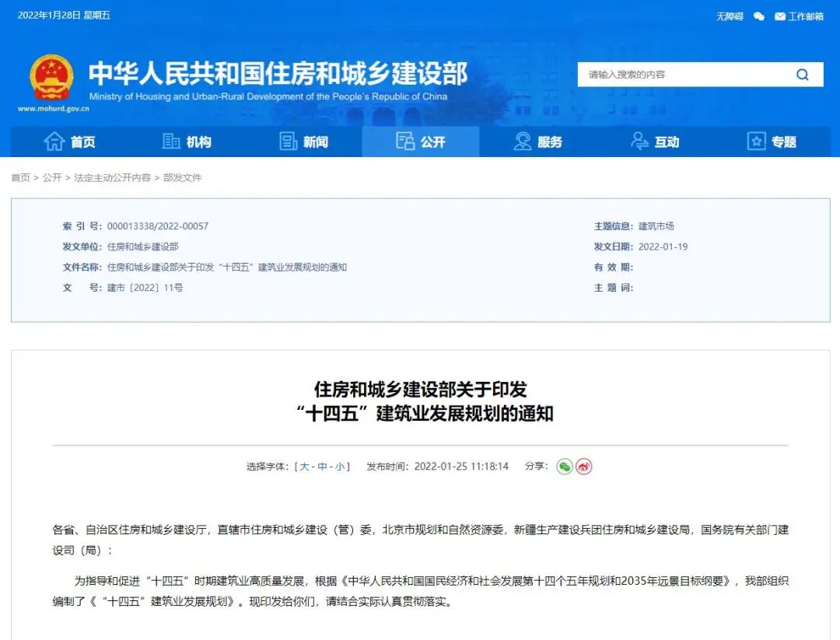
Task: Open the 互动 navigation tab
Action: coord(655,142)
